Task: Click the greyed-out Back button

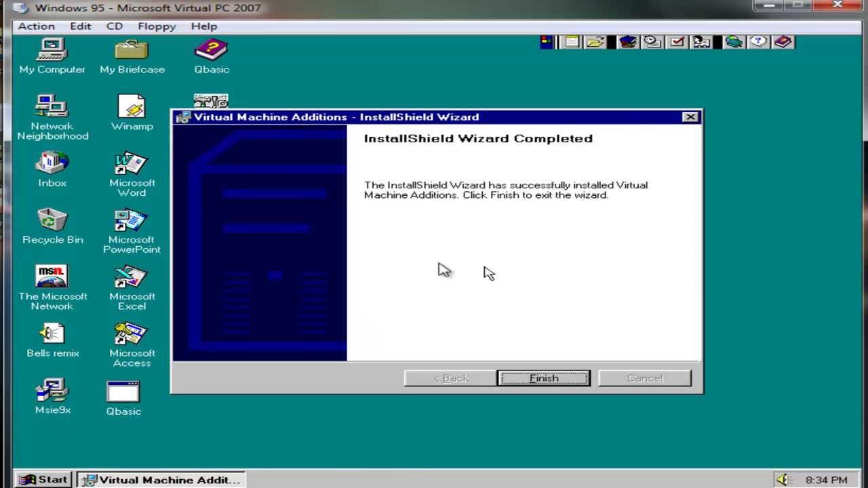Action: 451,378
